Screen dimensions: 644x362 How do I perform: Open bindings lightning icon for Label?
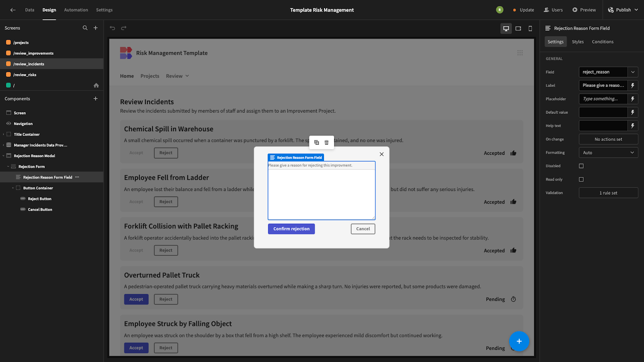coord(633,85)
